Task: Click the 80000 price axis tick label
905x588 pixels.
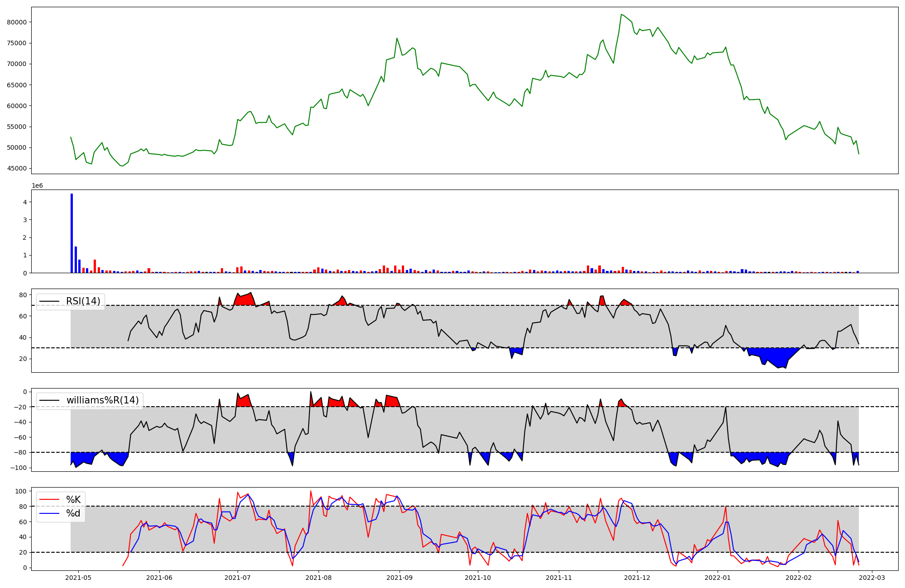Action: (x=17, y=22)
